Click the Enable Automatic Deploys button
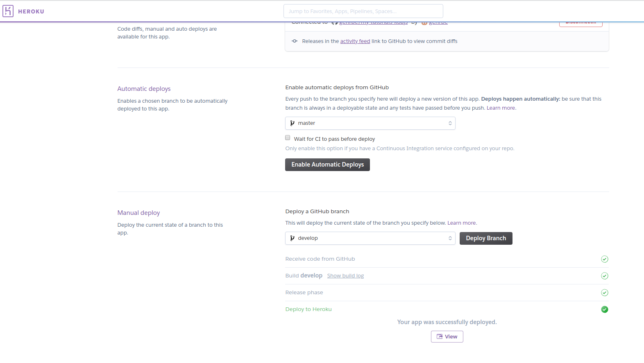This screenshot has width=644, height=363. [327, 165]
